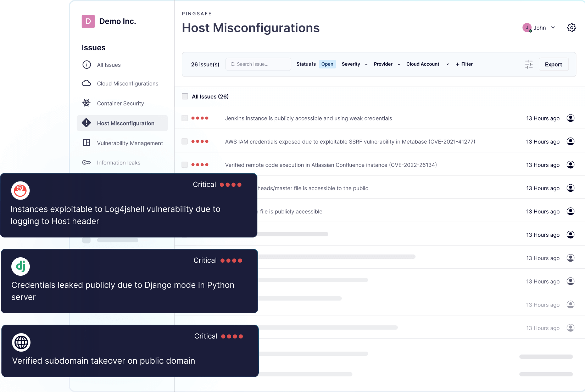Check the Jenkins instance issue checkbox
Image resolution: width=585 pixels, height=392 pixels.
pos(185,118)
